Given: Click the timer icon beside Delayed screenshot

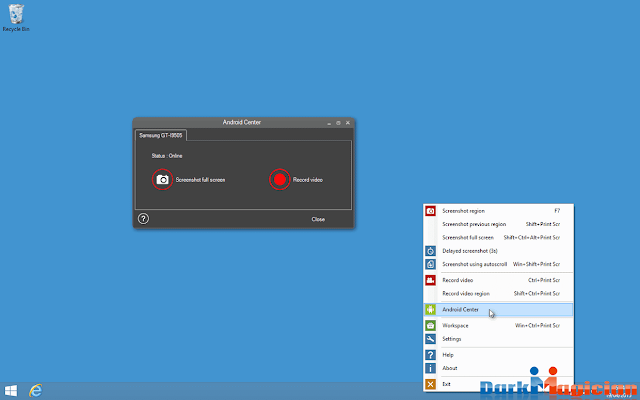Looking at the screenshot, I should point(430,251).
